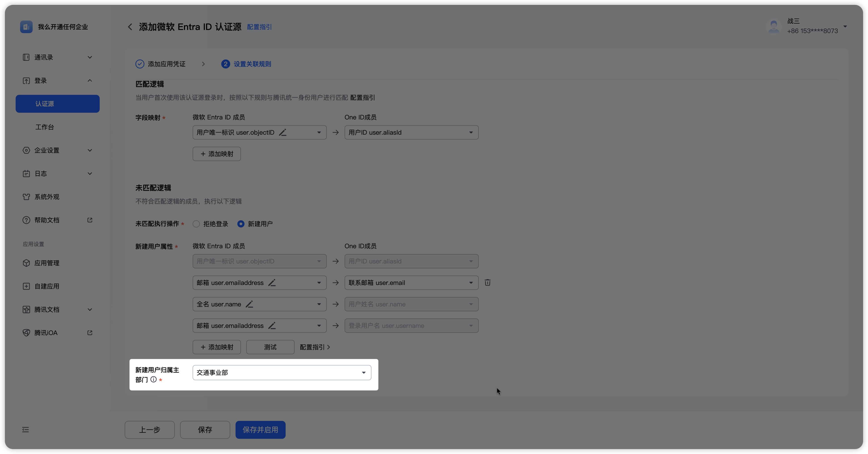Open 用户ID user.aliasId dropdown in 字段映射
Image resolution: width=868 pixels, height=454 pixels.
click(x=411, y=133)
